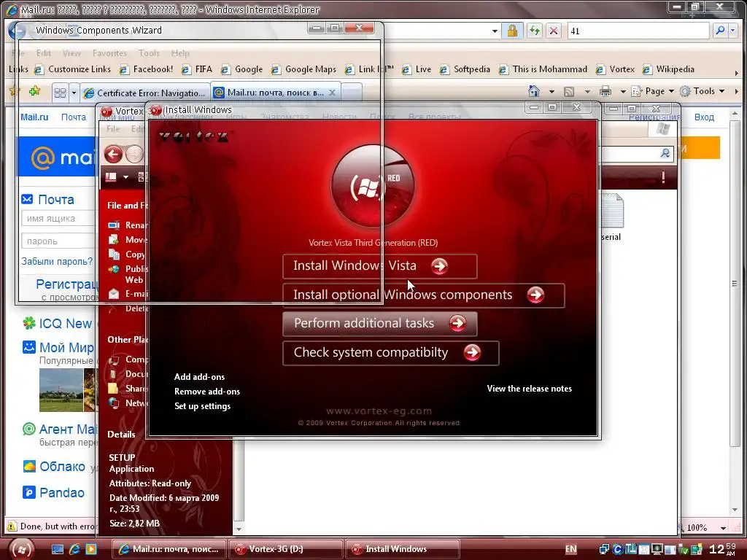Click red back arrow in Vortex explorer window
Image resolution: width=747 pixels, height=560 pixels.
coord(113,155)
